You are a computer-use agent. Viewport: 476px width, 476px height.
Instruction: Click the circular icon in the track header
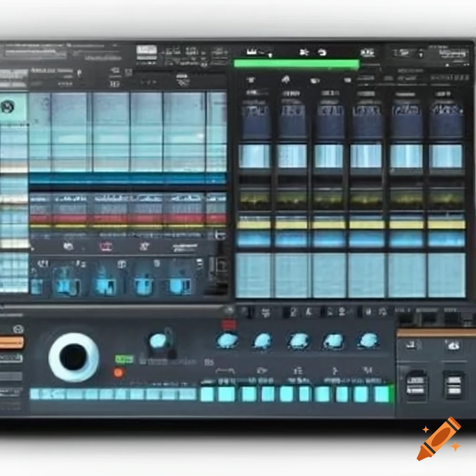(x=7, y=107)
